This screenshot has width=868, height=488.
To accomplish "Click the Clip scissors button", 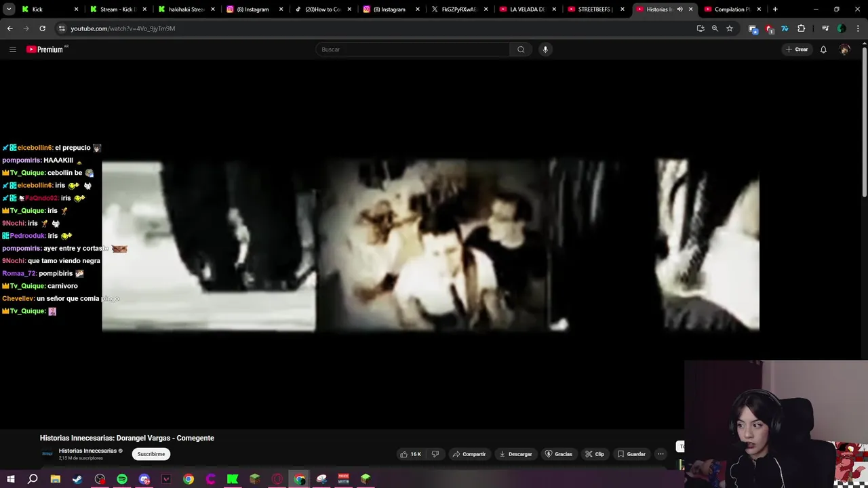I will click(x=595, y=454).
